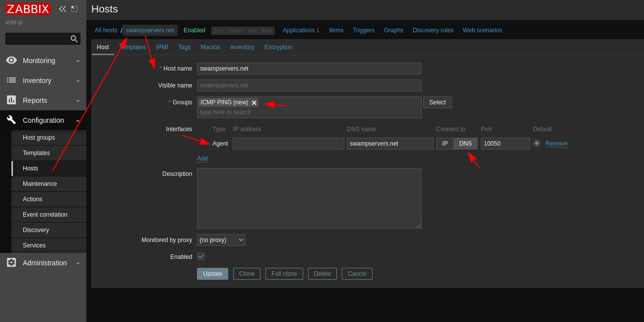Switch Connect to DNS
644x322 pixels.
pyautogui.click(x=465, y=144)
